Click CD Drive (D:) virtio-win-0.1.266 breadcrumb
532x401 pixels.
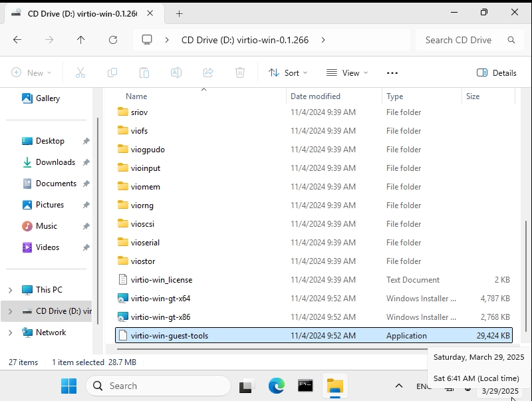(x=245, y=40)
